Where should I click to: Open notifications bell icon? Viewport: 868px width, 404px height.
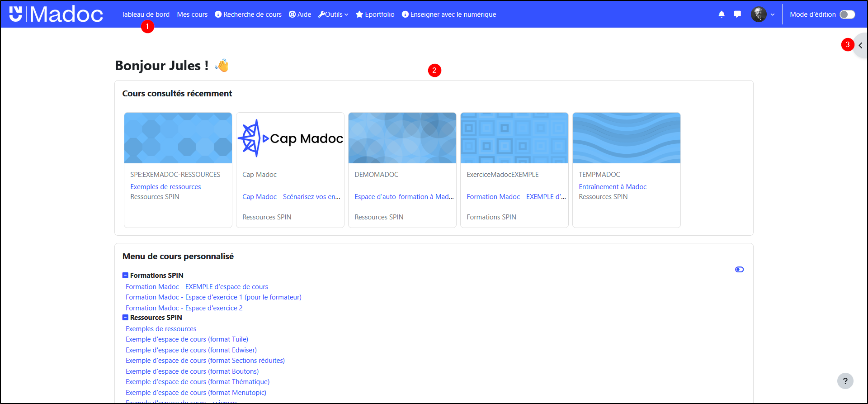point(722,14)
